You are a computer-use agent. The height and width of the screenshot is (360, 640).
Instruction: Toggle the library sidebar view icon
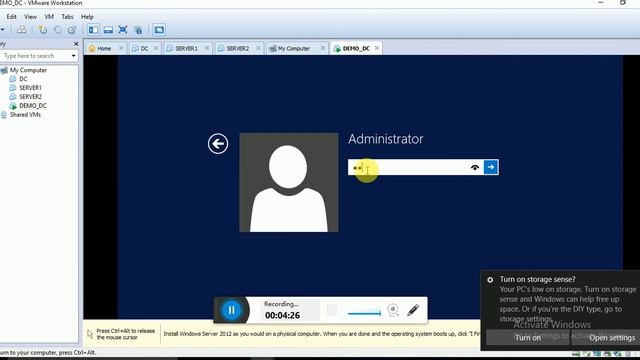[93, 30]
